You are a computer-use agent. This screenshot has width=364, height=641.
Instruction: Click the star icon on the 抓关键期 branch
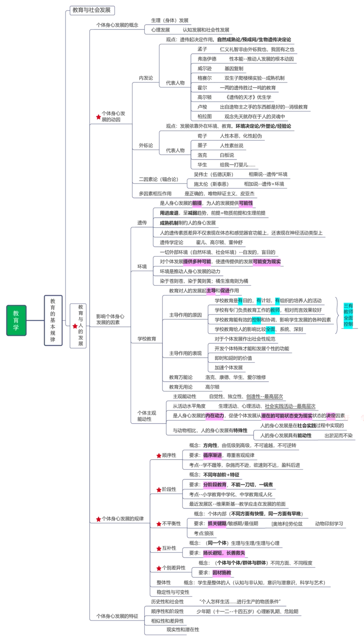pos(159,524)
